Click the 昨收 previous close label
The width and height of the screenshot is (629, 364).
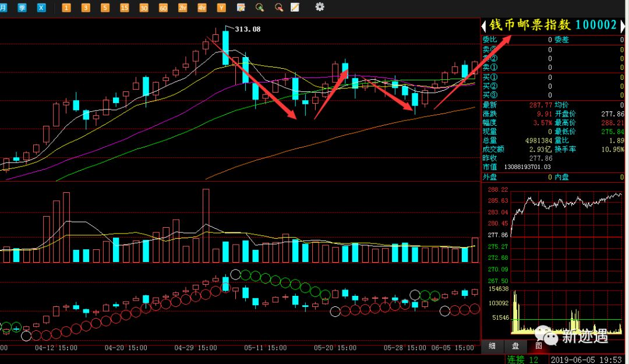489,158
